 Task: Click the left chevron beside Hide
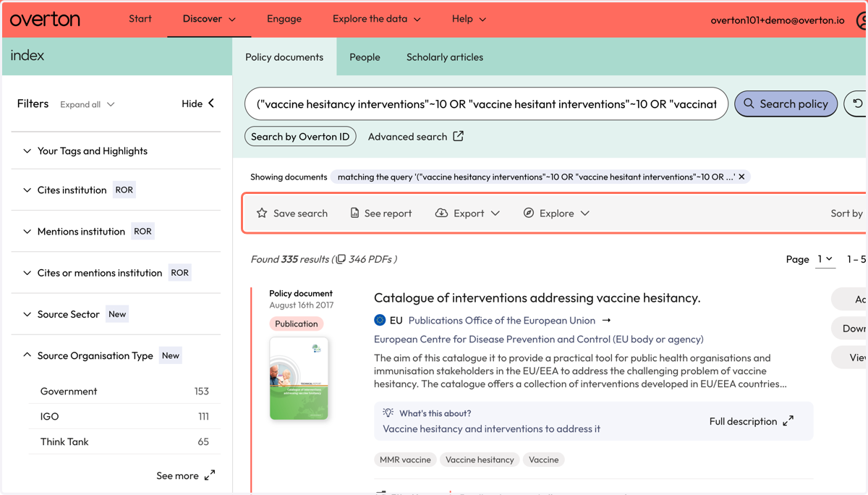(x=211, y=103)
